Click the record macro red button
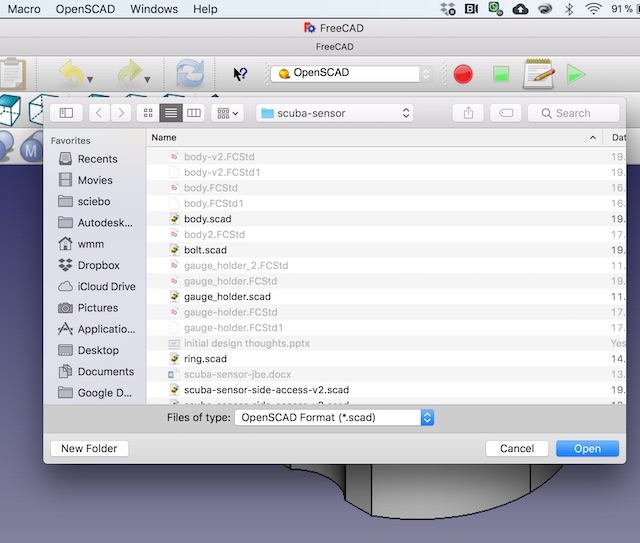Viewport: 640px width, 543px height. [463, 74]
